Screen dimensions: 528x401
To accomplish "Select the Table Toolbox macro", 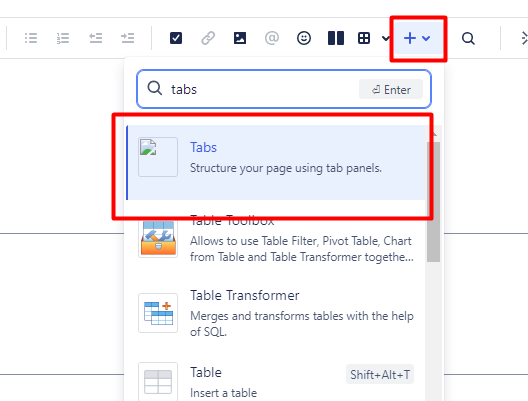I will coord(276,238).
